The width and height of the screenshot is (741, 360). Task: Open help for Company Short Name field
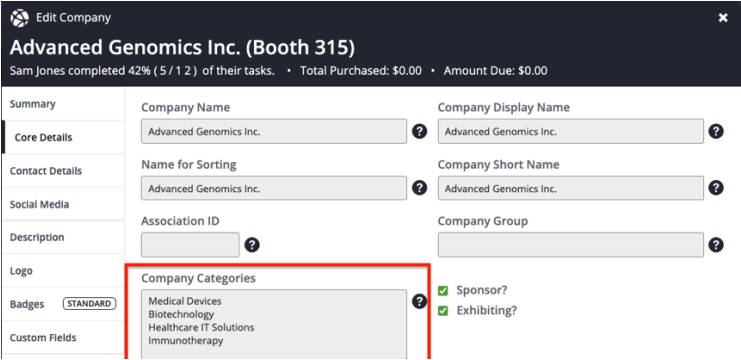[x=716, y=188]
